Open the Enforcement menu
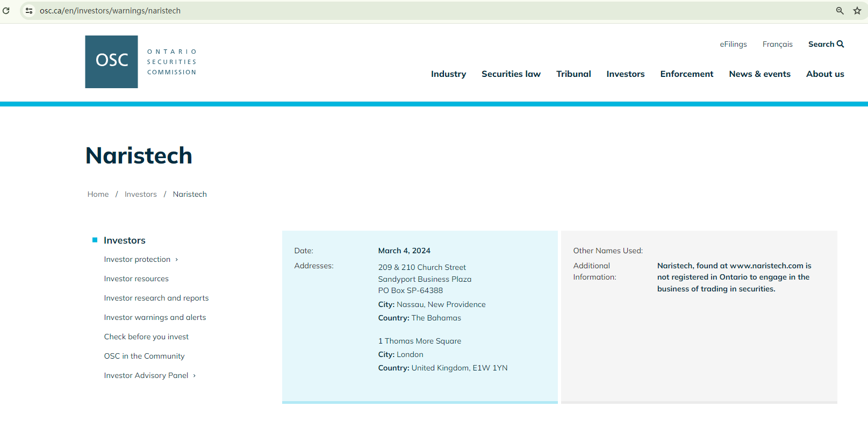 pyautogui.click(x=686, y=74)
